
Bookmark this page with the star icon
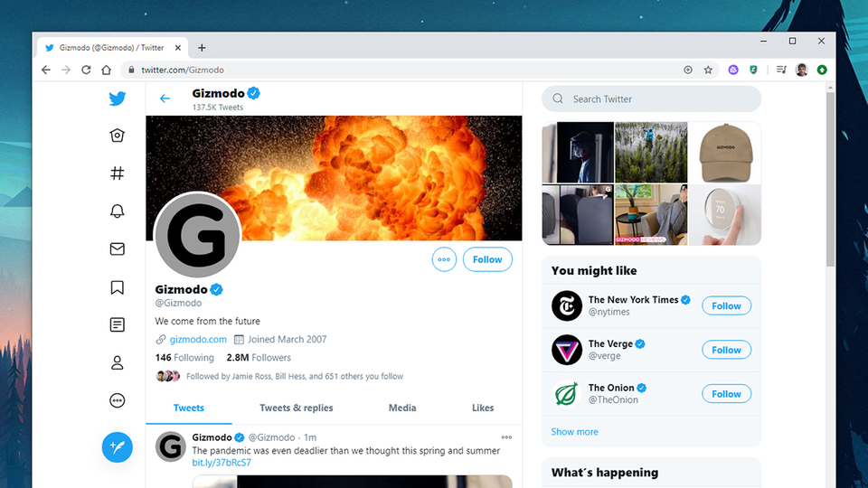pos(708,70)
